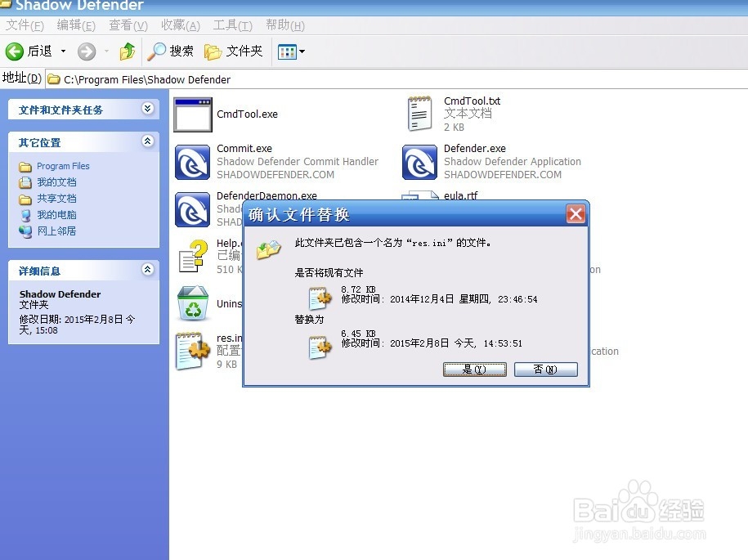Click the address bar path field

pos(396,79)
